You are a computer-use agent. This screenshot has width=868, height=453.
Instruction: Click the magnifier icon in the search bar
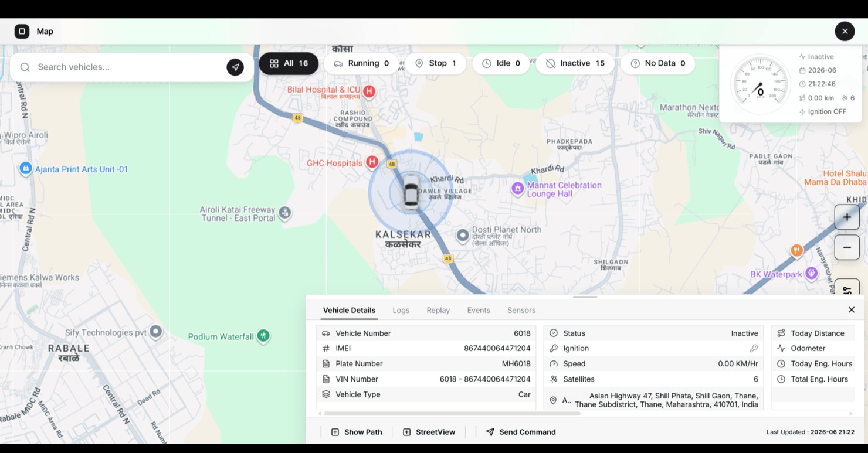coord(25,67)
